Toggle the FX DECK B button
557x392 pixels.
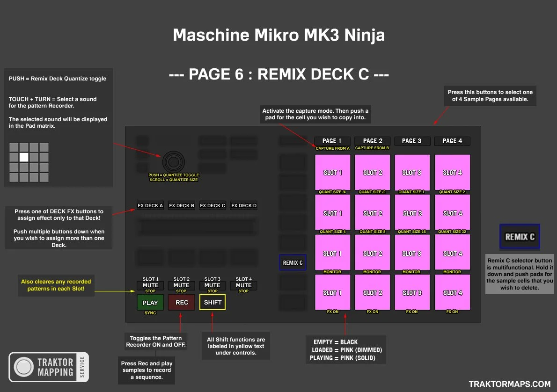point(182,205)
